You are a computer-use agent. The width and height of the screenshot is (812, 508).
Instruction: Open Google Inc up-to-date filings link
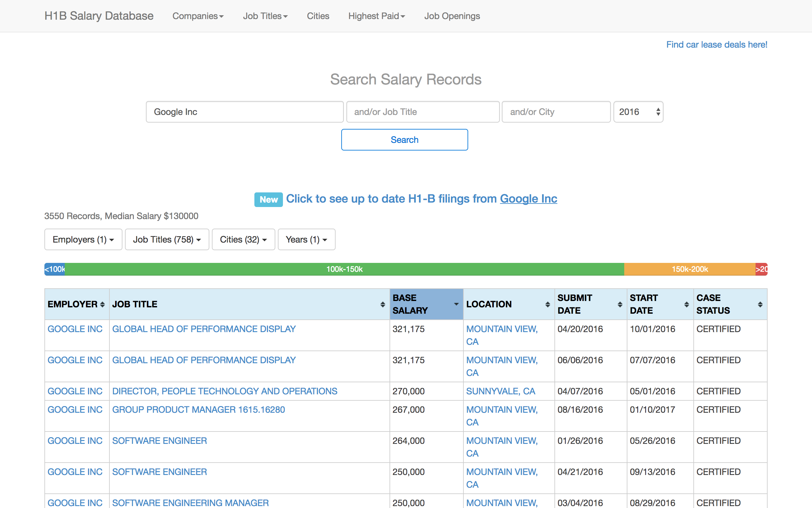pyautogui.click(x=528, y=199)
